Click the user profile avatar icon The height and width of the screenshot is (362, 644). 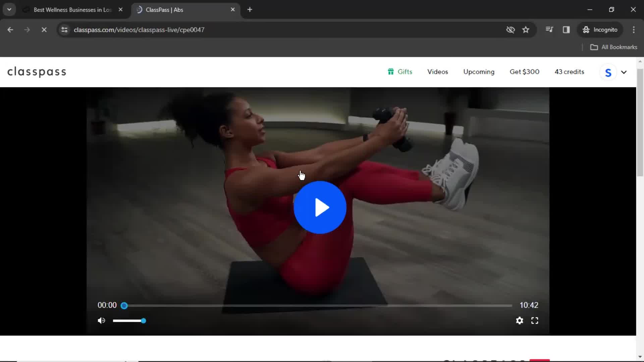608,72
